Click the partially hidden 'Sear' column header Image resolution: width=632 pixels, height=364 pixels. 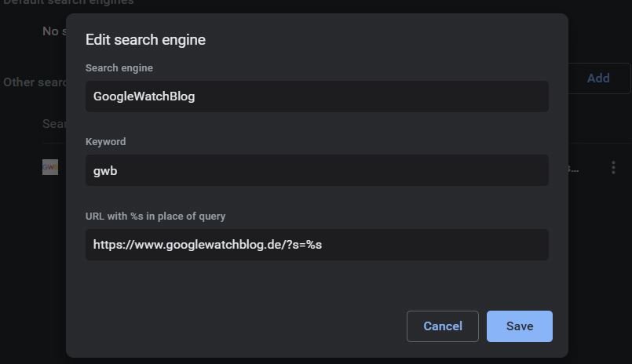point(53,124)
